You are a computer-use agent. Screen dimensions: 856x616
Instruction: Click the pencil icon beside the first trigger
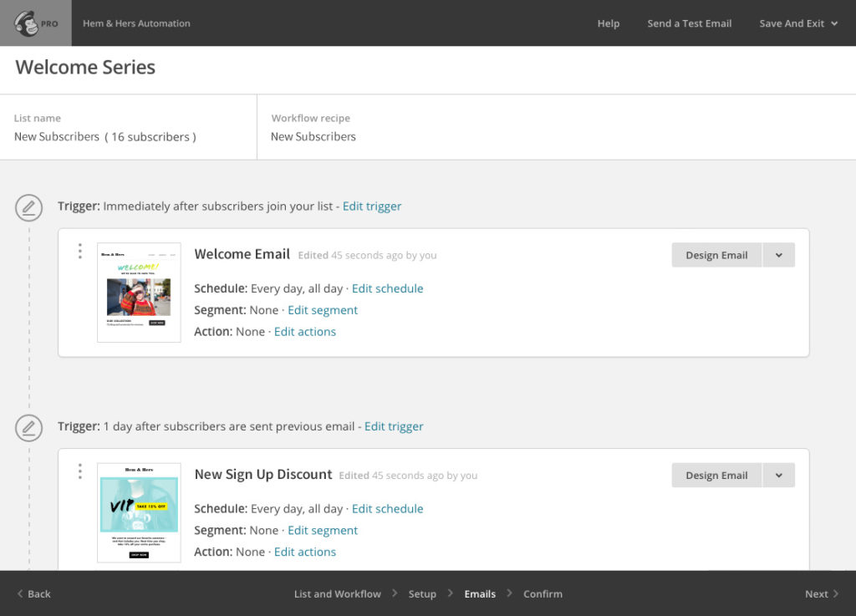coord(29,207)
